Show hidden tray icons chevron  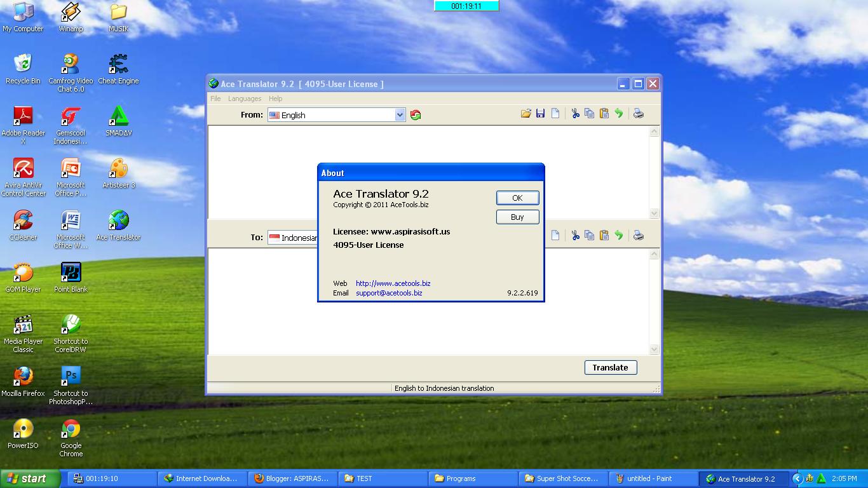797,478
